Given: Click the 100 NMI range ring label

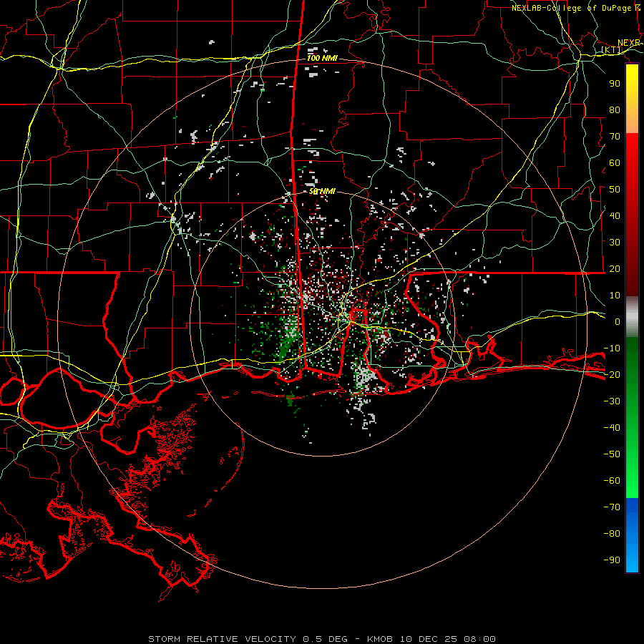Looking at the screenshot, I should (x=322, y=58).
